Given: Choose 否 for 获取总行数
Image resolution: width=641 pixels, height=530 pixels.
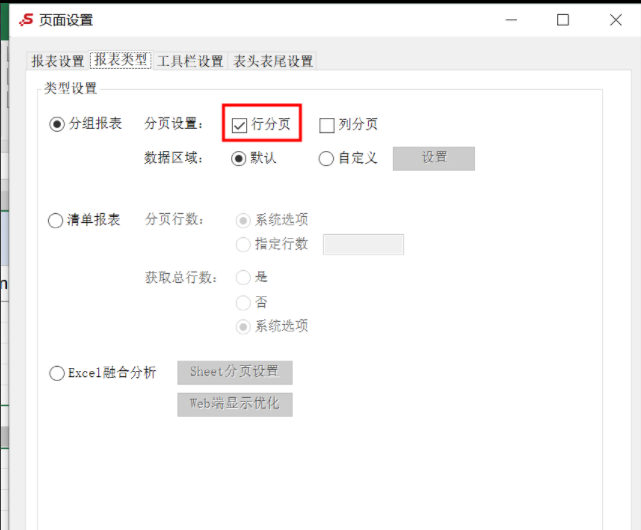Looking at the screenshot, I should [243, 303].
